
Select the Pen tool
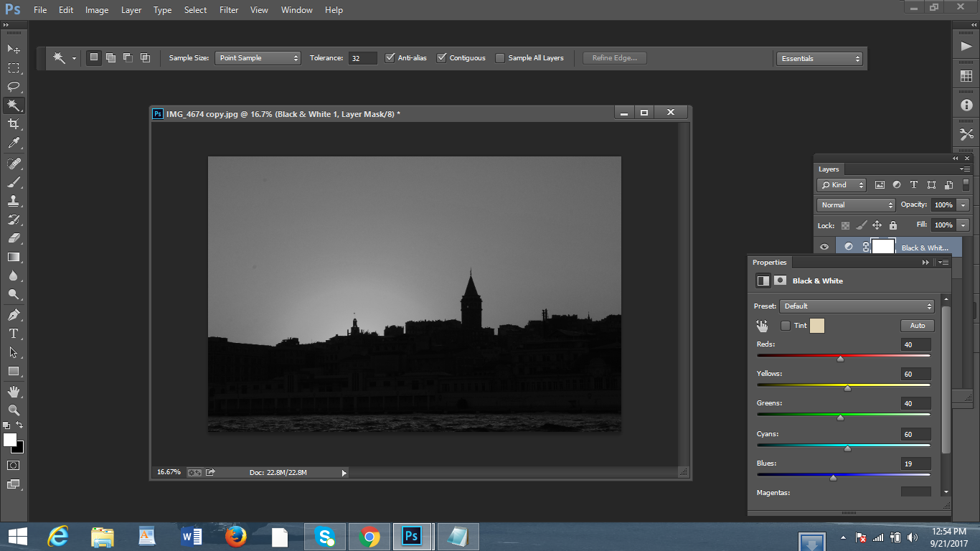[14, 315]
